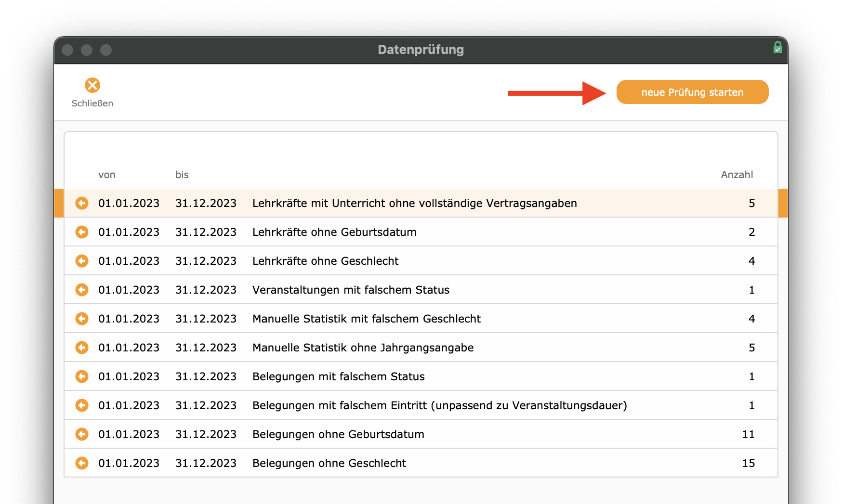
Task: Click the "von" column header
Action: click(107, 175)
